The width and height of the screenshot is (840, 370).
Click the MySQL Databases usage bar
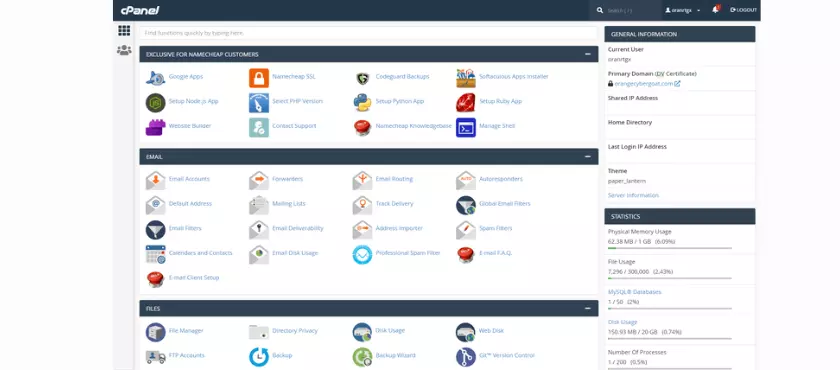pos(670,308)
